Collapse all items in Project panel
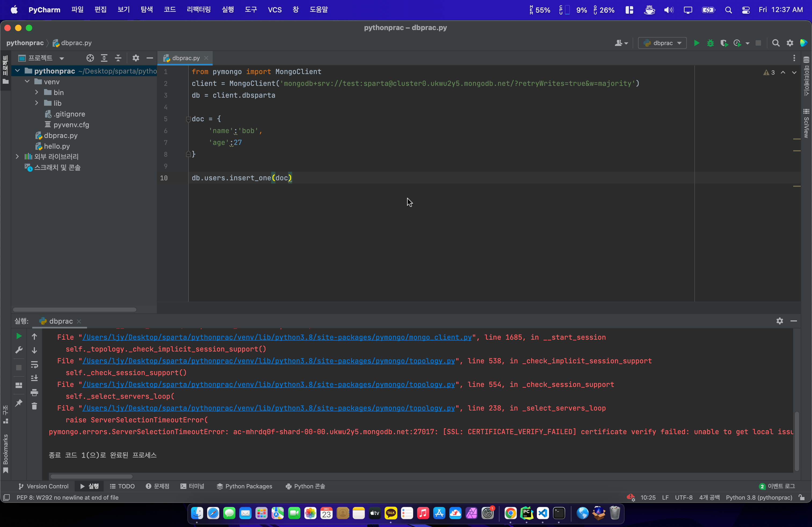Image resolution: width=812 pixels, height=527 pixels. [x=118, y=58]
